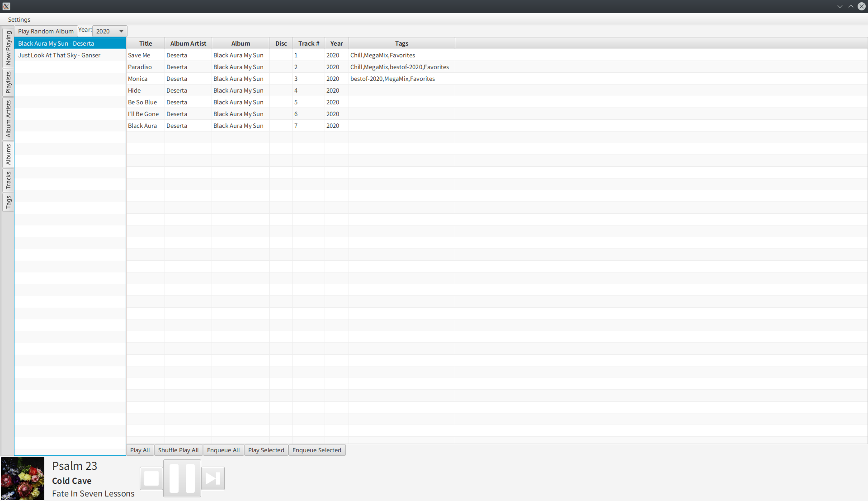Click the Play All button

coord(140,449)
